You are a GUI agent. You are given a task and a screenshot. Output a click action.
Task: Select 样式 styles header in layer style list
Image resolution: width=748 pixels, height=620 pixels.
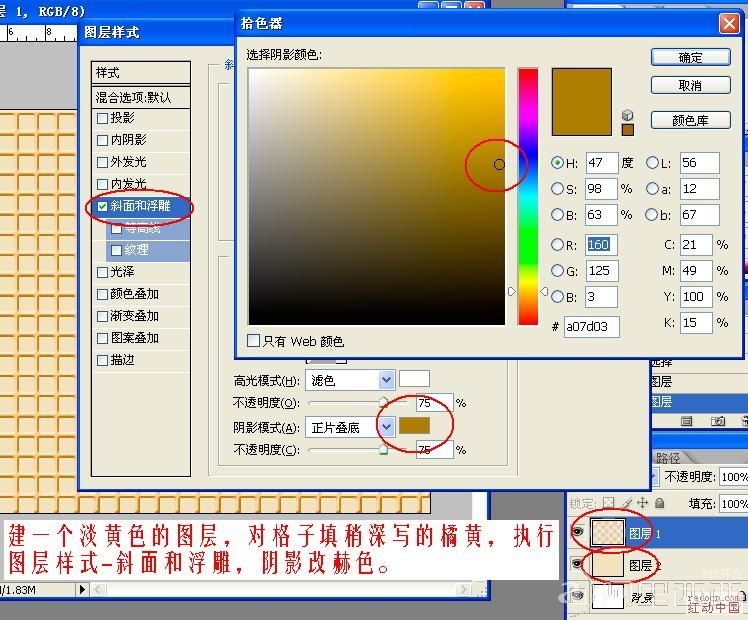point(141,72)
